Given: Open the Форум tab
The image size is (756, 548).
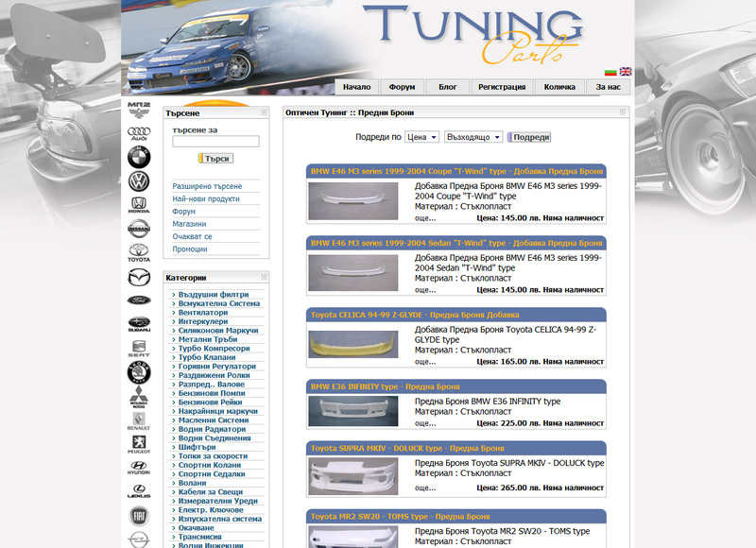Looking at the screenshot, I should [402, 87].
